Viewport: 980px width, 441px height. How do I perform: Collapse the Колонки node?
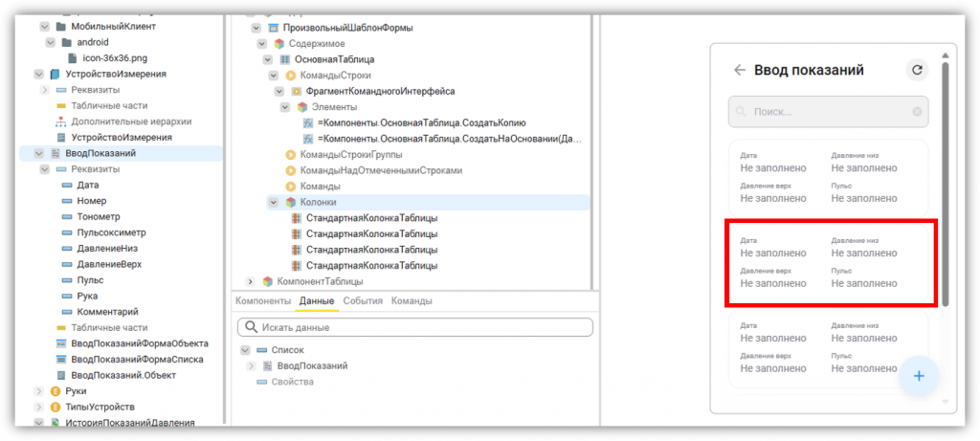pos(273,203)
